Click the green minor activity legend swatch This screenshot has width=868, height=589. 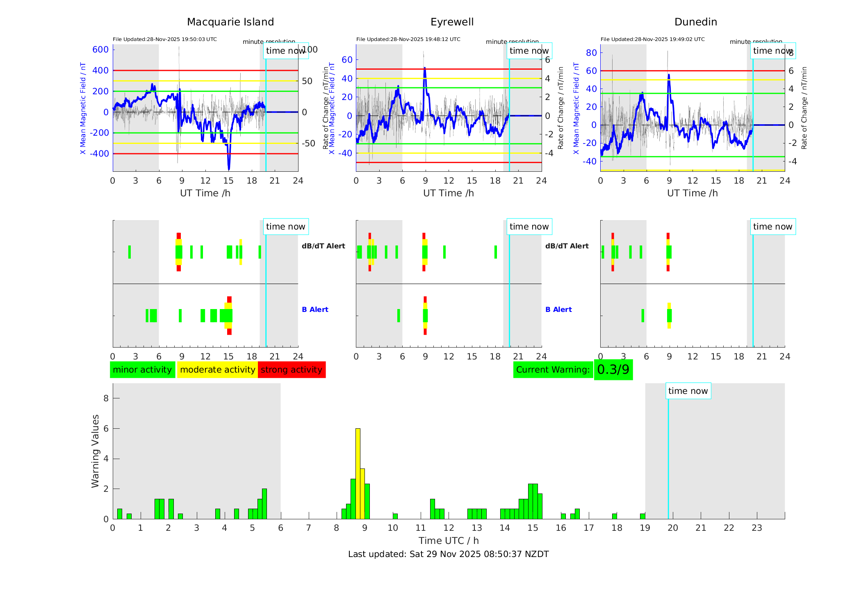click(142, 370)
